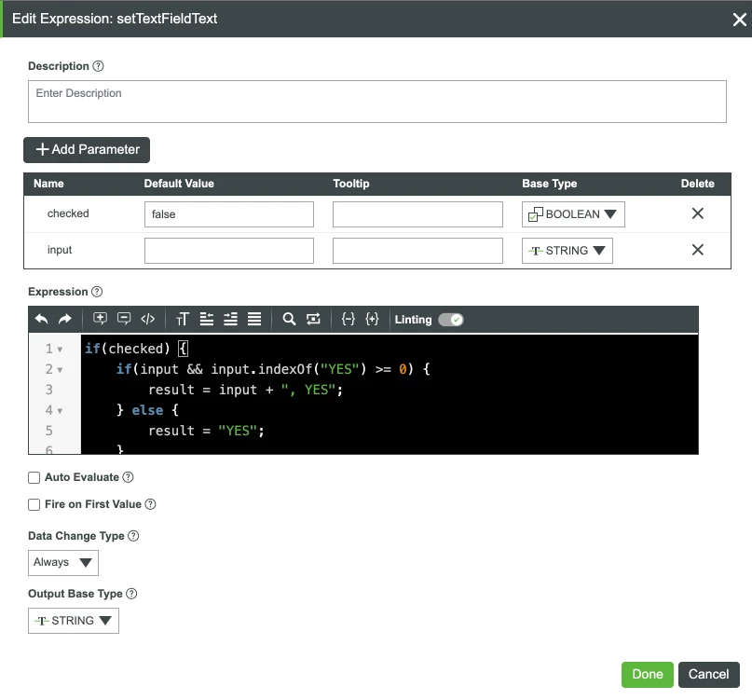Collapse code fold on line 4
The image size is (752, 700).
[60, 411]
